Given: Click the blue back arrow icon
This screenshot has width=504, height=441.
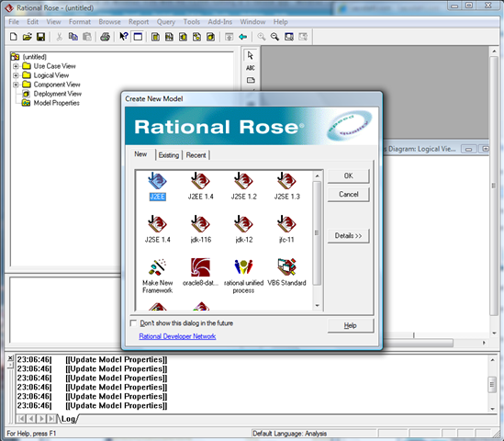Looking at the screenshot, I should click(x=243, y=37).
